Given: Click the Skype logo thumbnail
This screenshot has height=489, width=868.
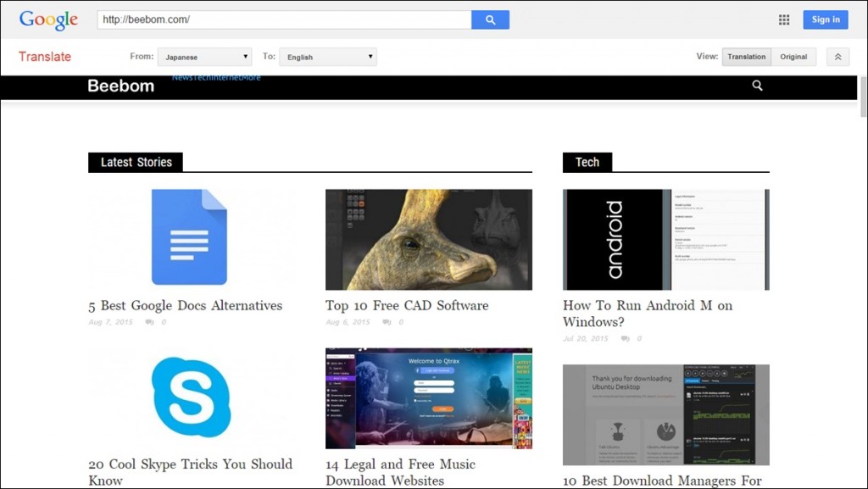Looking at the screenshot, I should pyautogui.click(x=191, y=397).
